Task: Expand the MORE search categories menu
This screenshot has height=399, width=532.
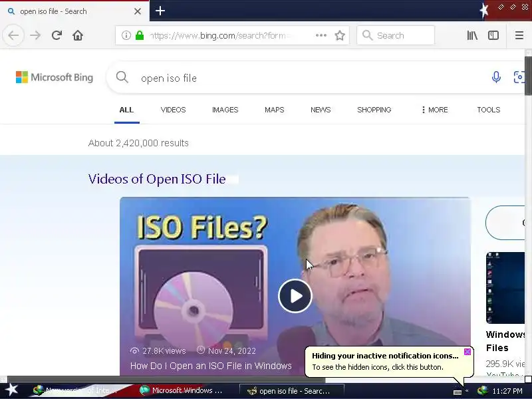Action: coord(434,110)
